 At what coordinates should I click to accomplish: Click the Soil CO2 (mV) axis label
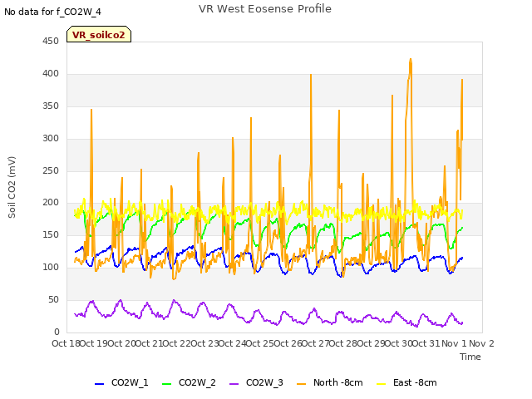[12, 187]
